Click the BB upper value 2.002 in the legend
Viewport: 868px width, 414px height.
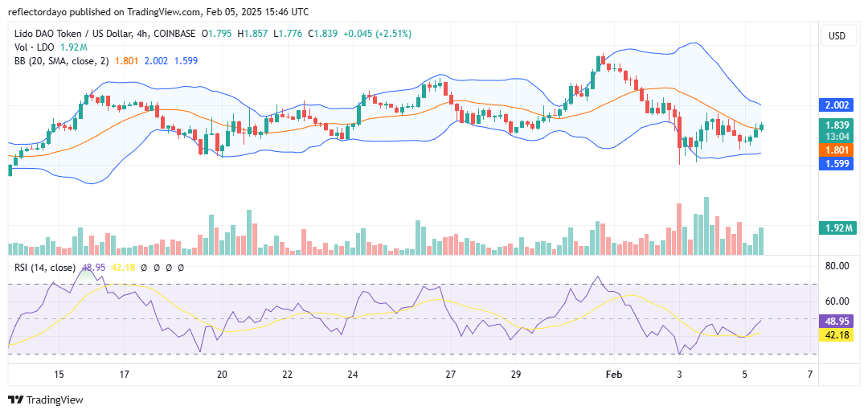coord(155,61)
